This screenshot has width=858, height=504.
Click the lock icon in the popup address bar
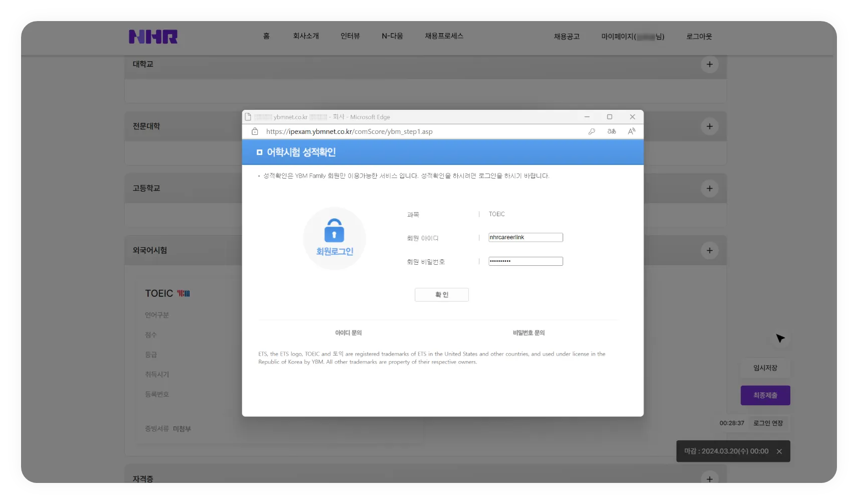[x=255, y=131]
